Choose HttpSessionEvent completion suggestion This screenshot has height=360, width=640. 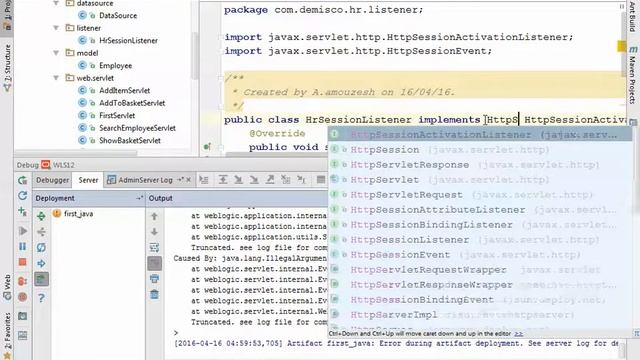pyautogui.click(x=480, y=255)
